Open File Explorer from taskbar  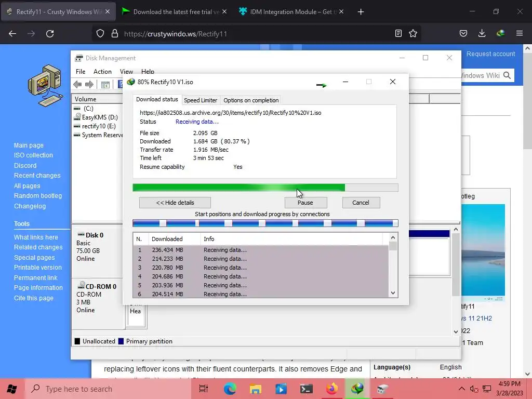(256, 389)
